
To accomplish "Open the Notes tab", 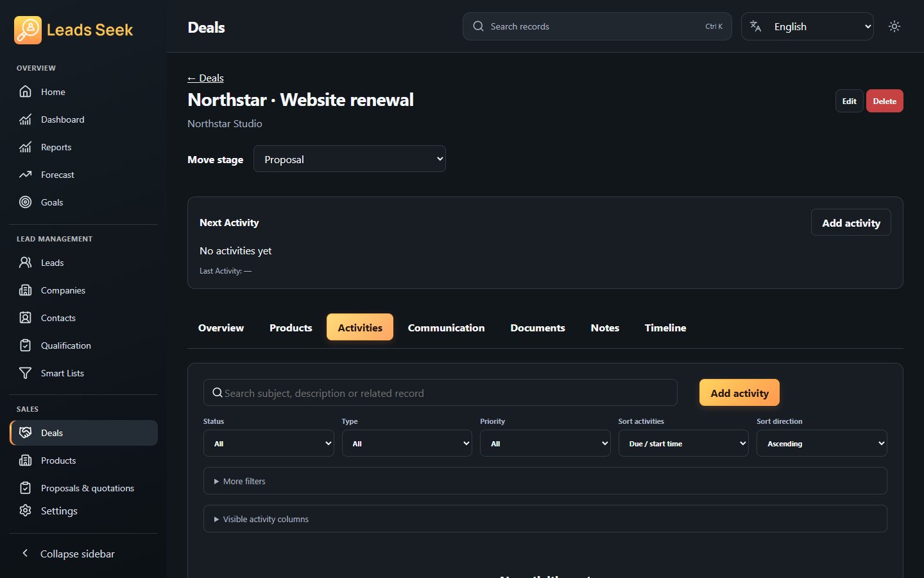I will [x=605, y=328].
